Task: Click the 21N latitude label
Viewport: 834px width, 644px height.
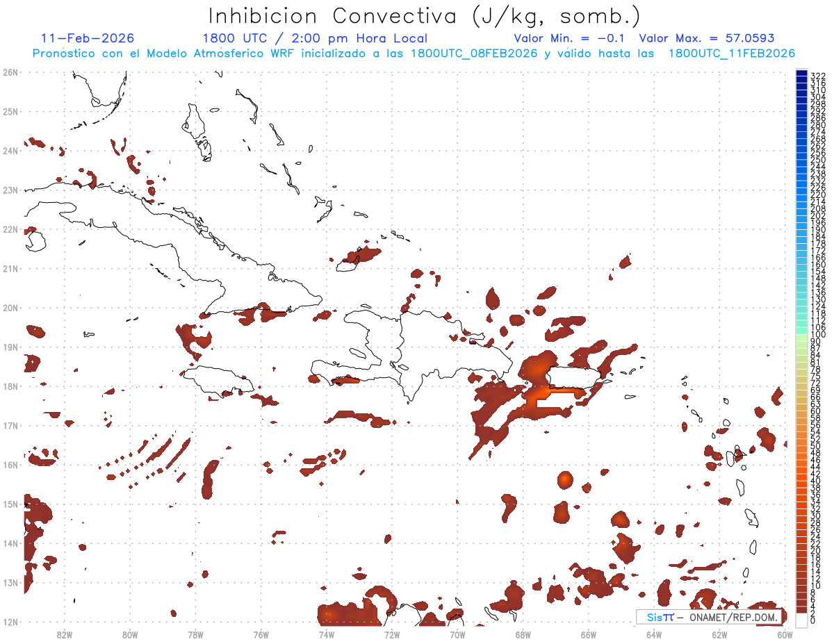Action: (x=10, y=268)
